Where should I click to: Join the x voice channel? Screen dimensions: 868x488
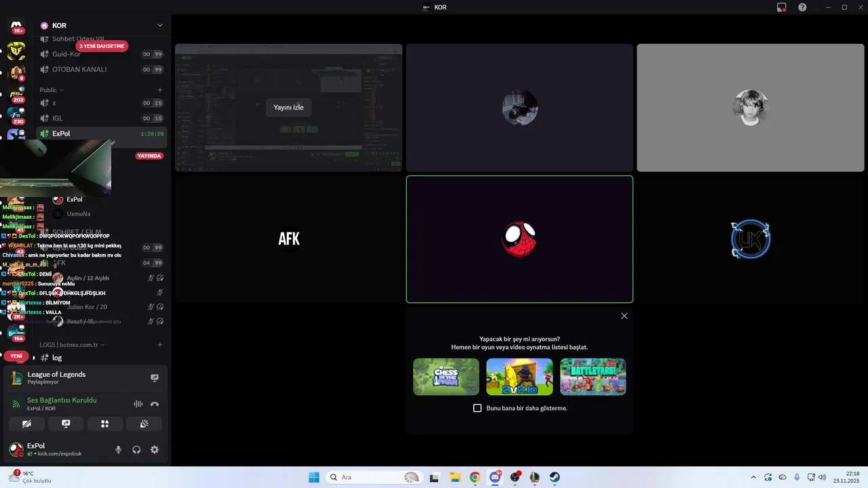101,103
